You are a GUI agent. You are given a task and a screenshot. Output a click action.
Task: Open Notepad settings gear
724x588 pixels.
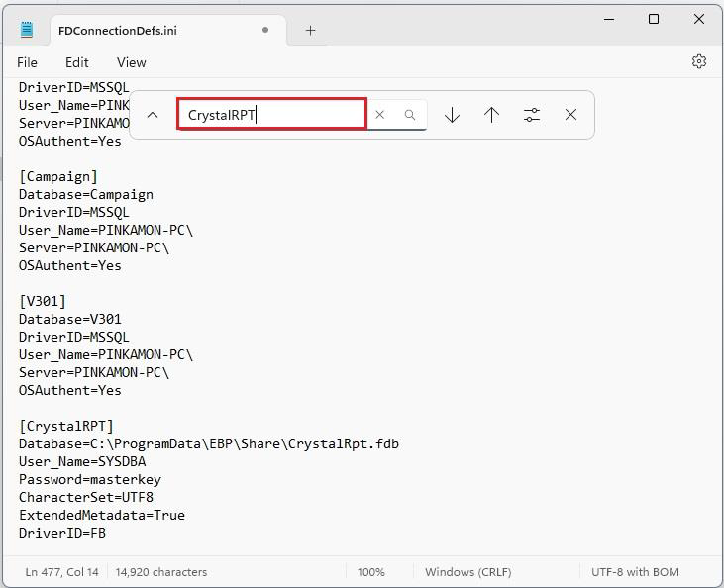click(698, 61)
